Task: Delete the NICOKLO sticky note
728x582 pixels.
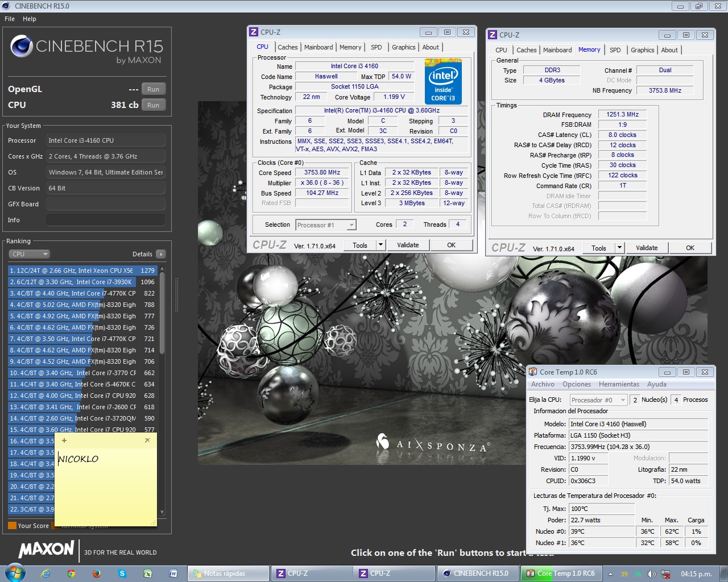Action: pos(147,440)
